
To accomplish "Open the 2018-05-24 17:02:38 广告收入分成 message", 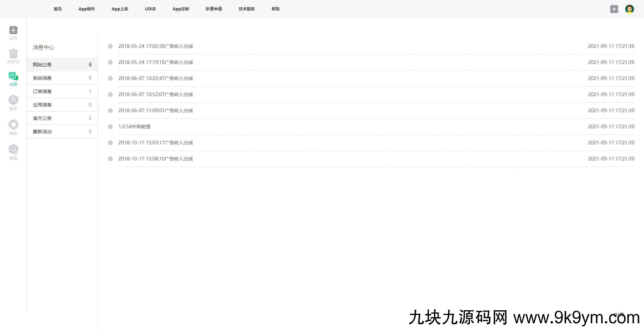I will pos(156,46).
